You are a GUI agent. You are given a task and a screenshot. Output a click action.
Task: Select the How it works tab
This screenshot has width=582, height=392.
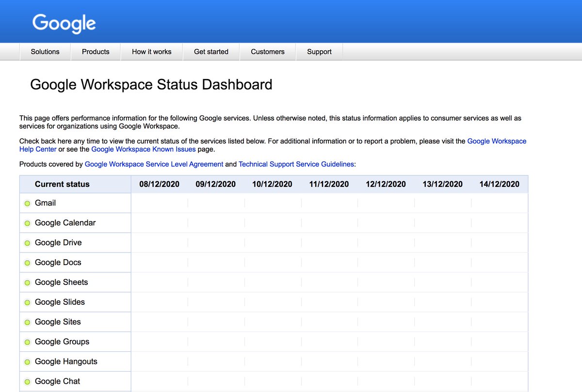pyautogui.click(x=151, y=51)
